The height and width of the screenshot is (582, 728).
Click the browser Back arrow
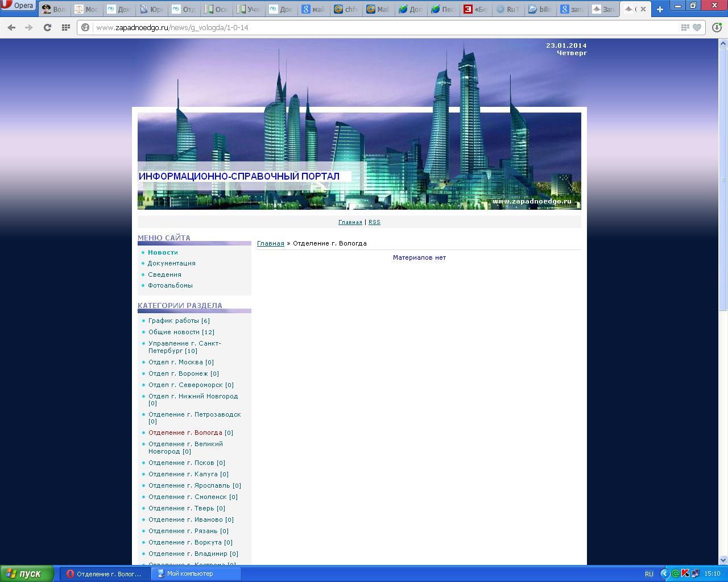coord(11,27)
